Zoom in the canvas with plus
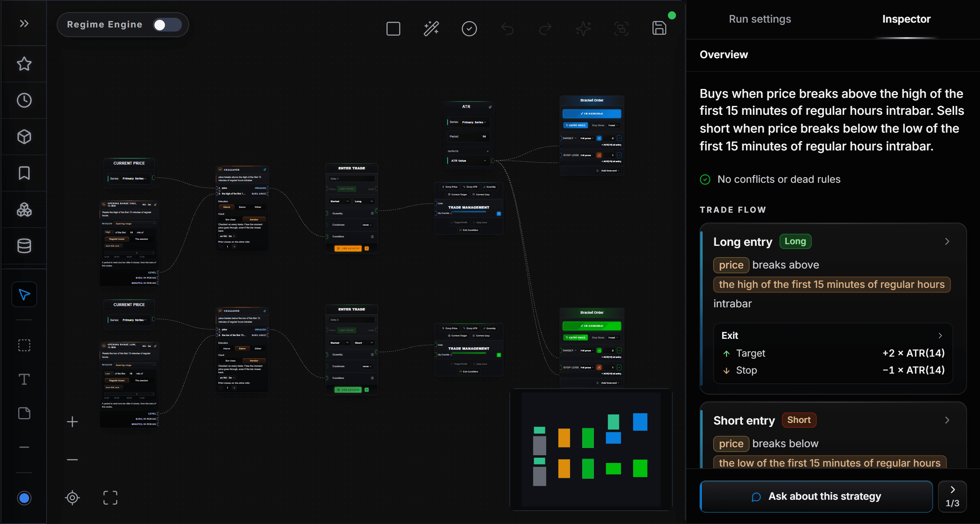Viewport: 980px width, 524px height. coord(72,422)
